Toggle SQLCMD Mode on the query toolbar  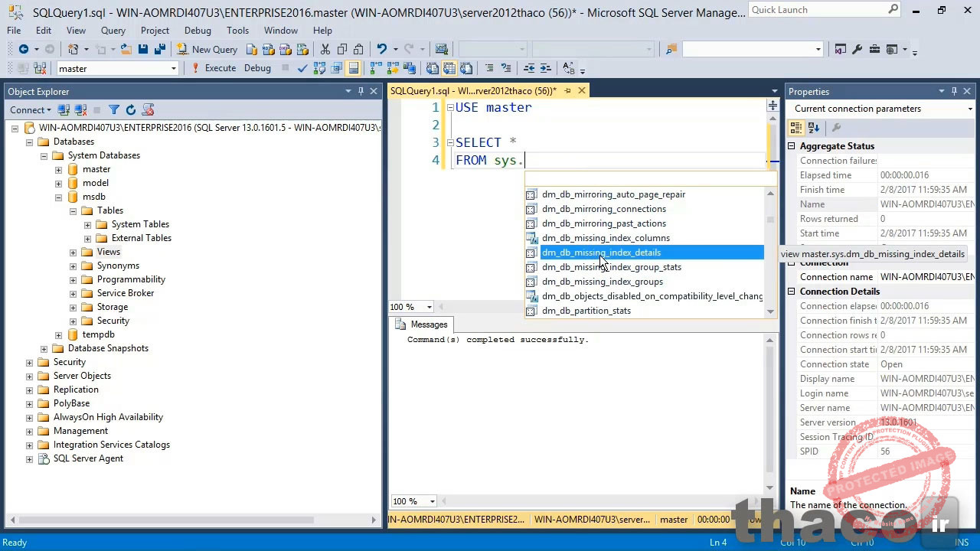[x=352, y=68]
